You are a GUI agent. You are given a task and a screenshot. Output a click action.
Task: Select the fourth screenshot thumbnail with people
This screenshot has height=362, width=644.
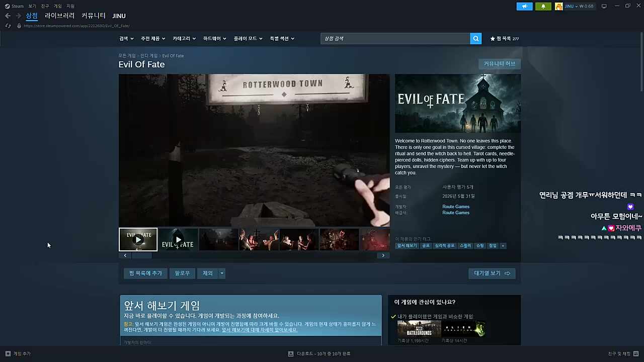click(259, 239)
